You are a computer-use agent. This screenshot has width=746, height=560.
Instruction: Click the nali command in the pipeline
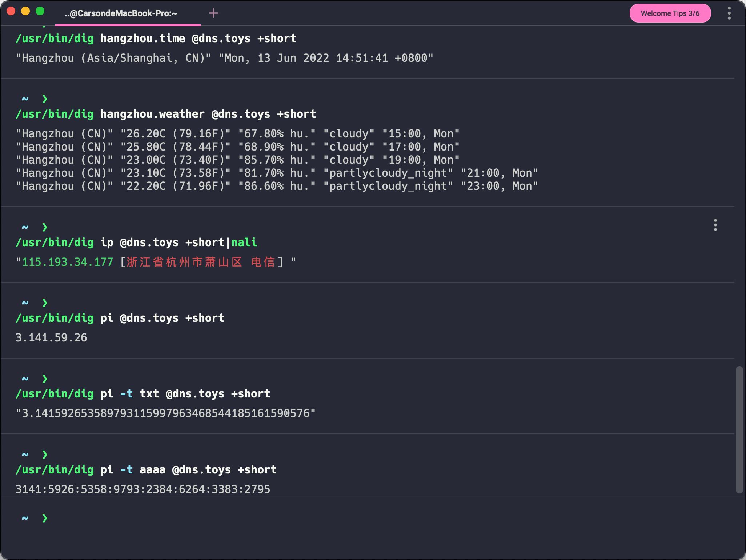[244, 243]
